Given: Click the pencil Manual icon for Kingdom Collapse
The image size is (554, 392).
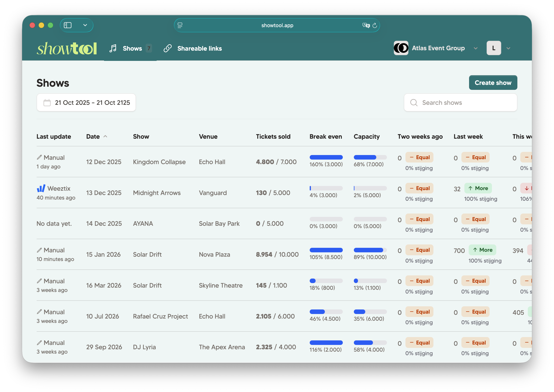Looking at the screenshot, I should (x=39, y=157).
